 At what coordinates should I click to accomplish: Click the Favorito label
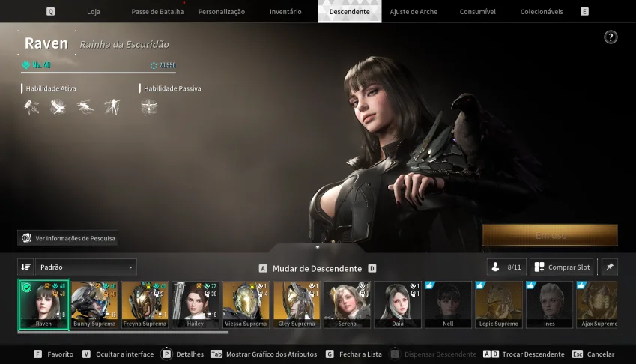point(61,354)
